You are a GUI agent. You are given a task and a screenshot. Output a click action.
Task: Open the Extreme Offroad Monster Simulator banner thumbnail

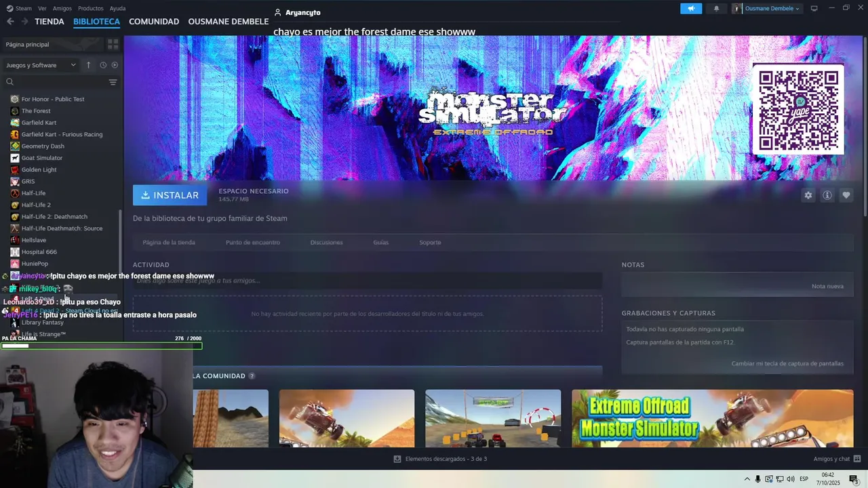(x=712, y=418)
